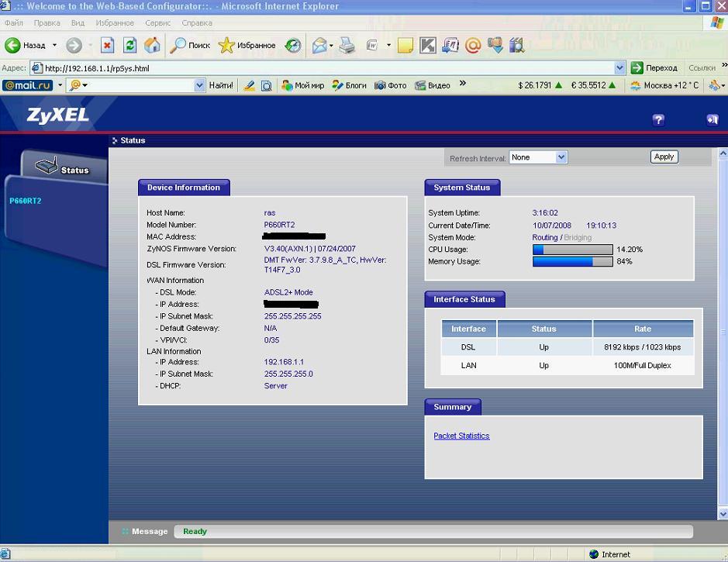
Task: Click the firmware version V3.40(AXN.1) text
Action: (288, 249)
